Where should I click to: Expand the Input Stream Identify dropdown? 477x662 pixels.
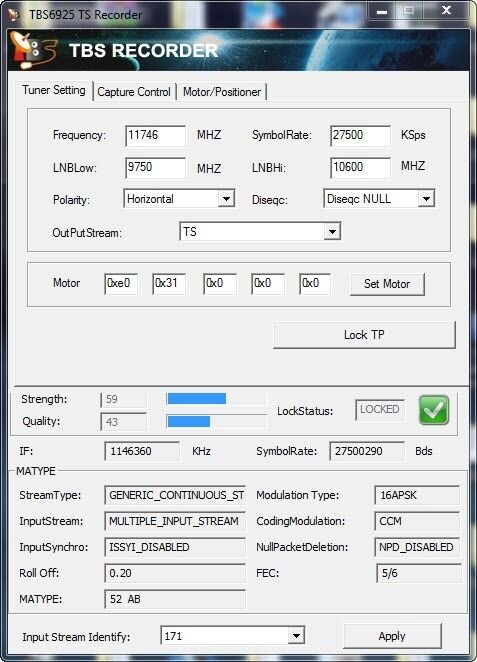click(x=296, y=635)
